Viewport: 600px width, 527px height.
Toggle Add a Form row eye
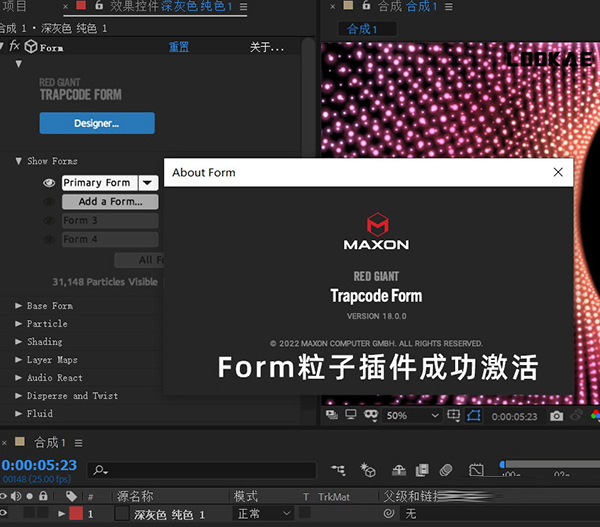(x=49, y=202)
